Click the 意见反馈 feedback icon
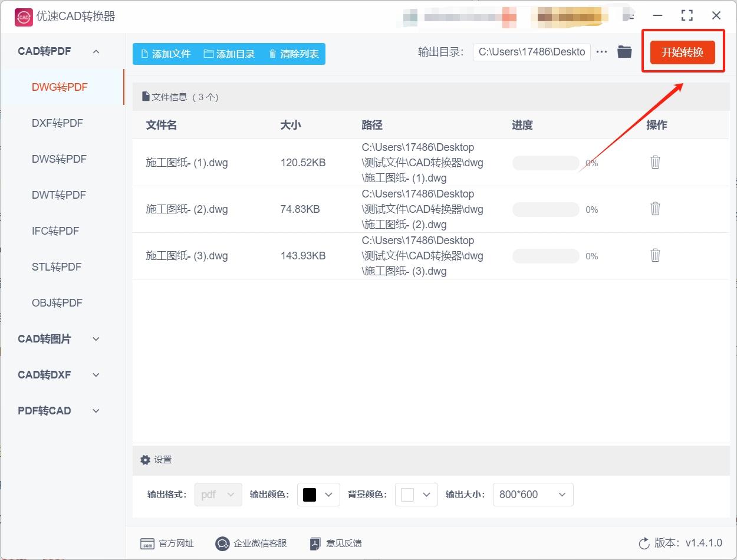The width and height of the screenshot is (737, 560). pyautogui.click(x=314, y=543)
